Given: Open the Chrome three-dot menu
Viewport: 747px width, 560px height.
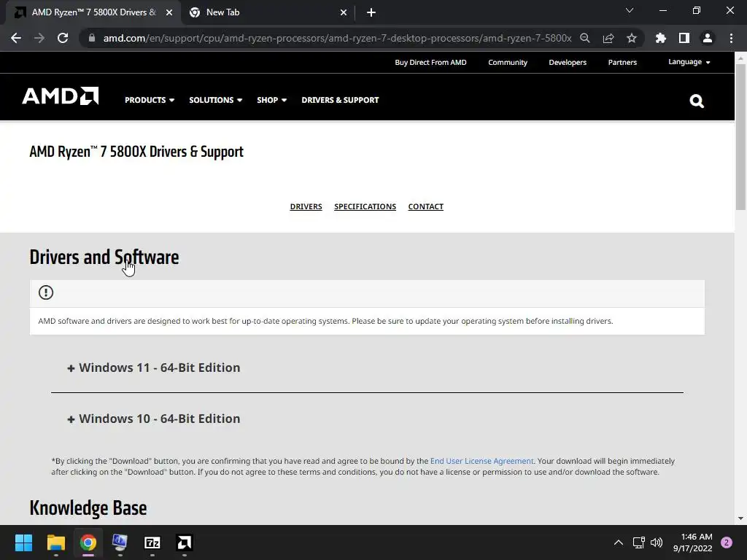Looking at the screenshot, I should pyautogui.click(x=731, y=38).
